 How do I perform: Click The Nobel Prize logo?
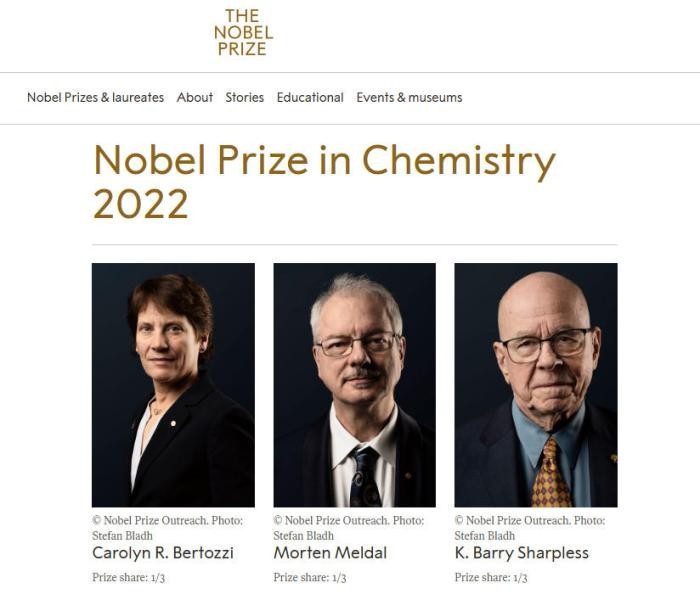[x=243, y=33]
